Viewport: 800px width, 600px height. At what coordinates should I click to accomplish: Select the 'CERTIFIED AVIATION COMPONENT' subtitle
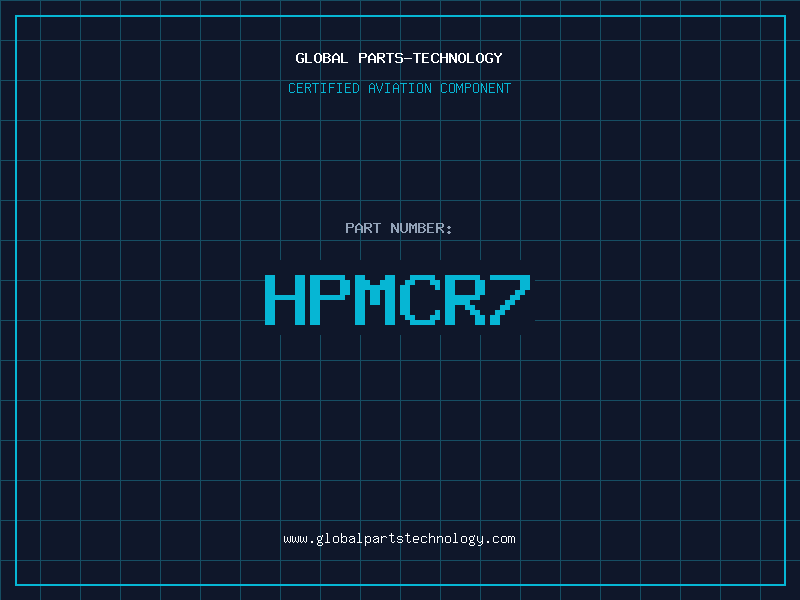pyautogui.click(x=399, y=88)
